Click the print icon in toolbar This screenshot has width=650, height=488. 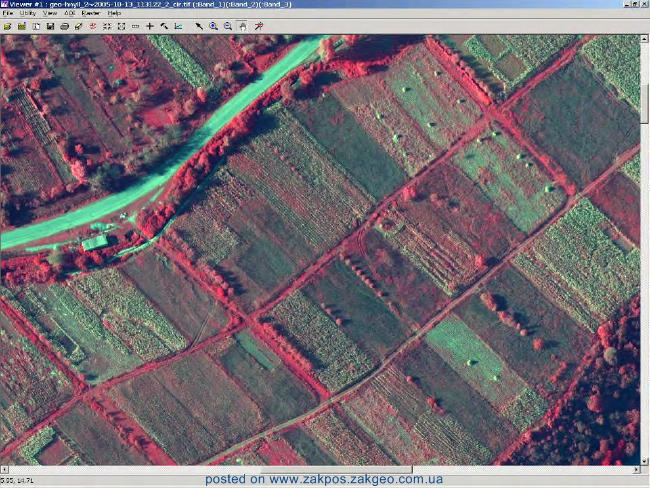(x=64, y=27)
